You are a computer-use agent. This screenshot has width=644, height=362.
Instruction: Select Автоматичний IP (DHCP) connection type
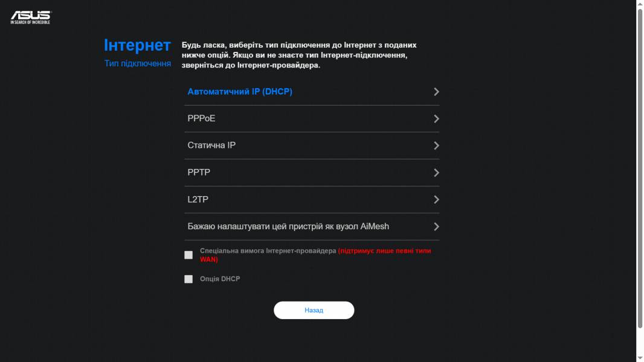(x=312, y=92)
